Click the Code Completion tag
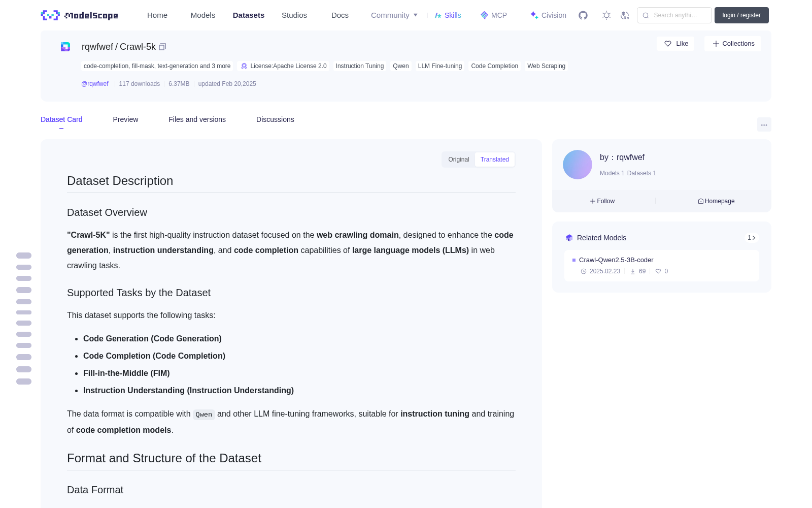This screenshot has height=508, width=812. (x=495, y=66)
